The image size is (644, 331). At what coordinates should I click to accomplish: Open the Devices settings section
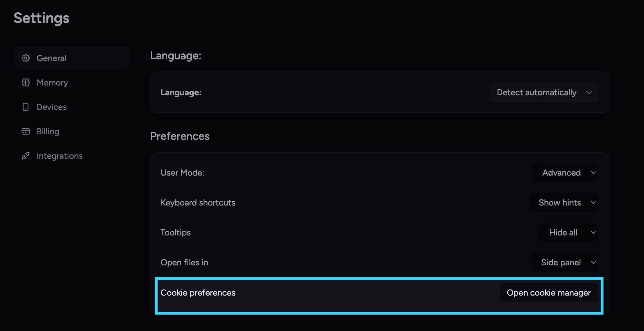[72, 107]
